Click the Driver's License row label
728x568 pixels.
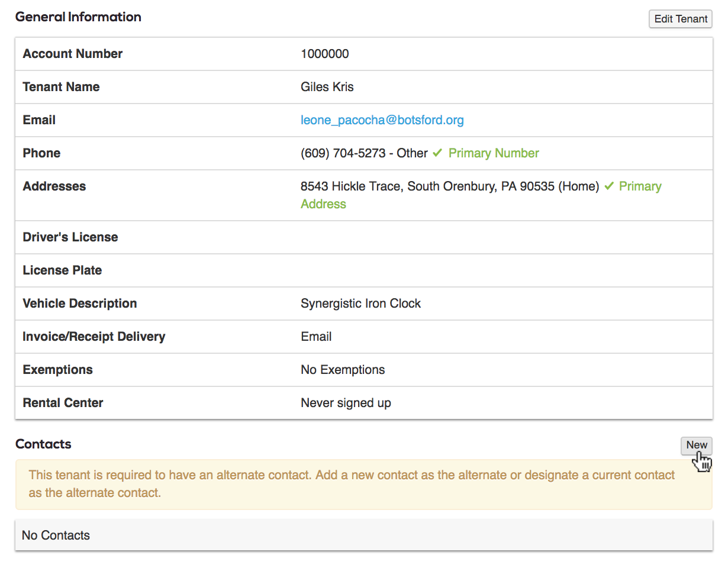pyautogui.click(x=70, y=237)
